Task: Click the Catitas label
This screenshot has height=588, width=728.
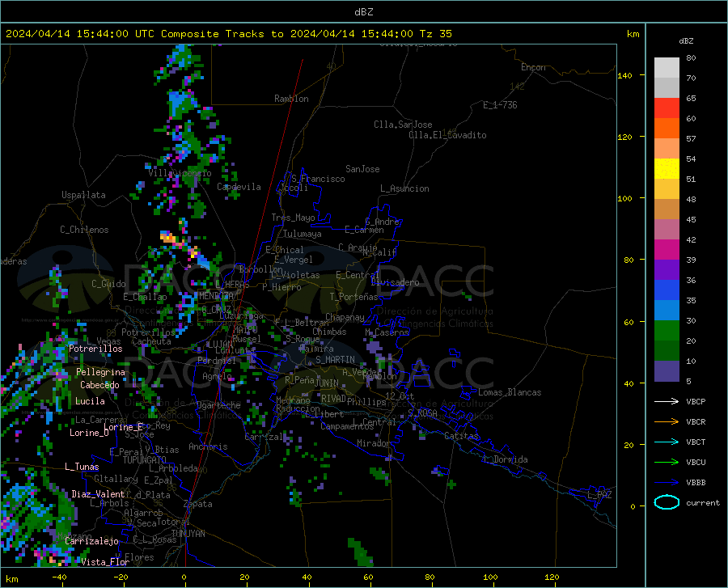Action: point(461,436)
